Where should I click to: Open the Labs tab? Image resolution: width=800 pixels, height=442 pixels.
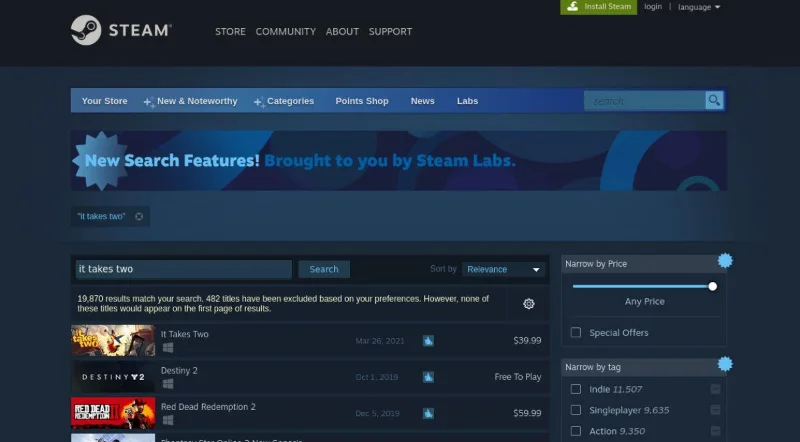(x=467, y=101)
